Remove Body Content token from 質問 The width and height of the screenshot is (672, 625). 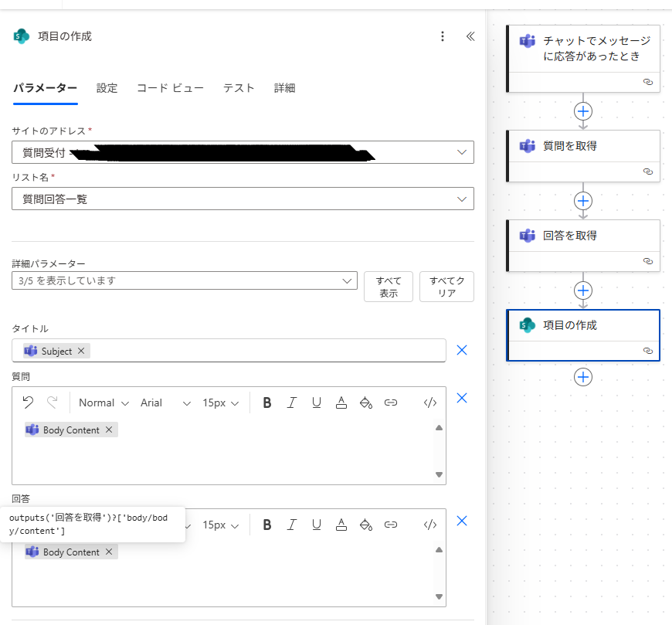(x=109, y=430)
